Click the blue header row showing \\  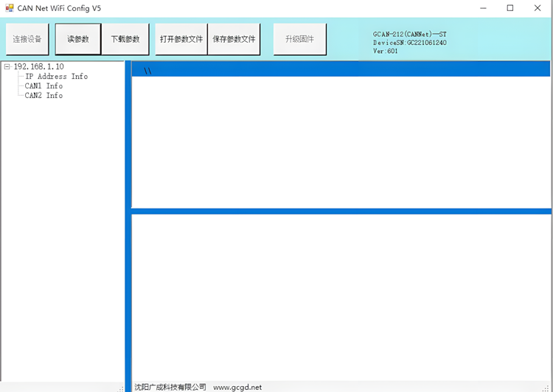(x=341, y=71)
